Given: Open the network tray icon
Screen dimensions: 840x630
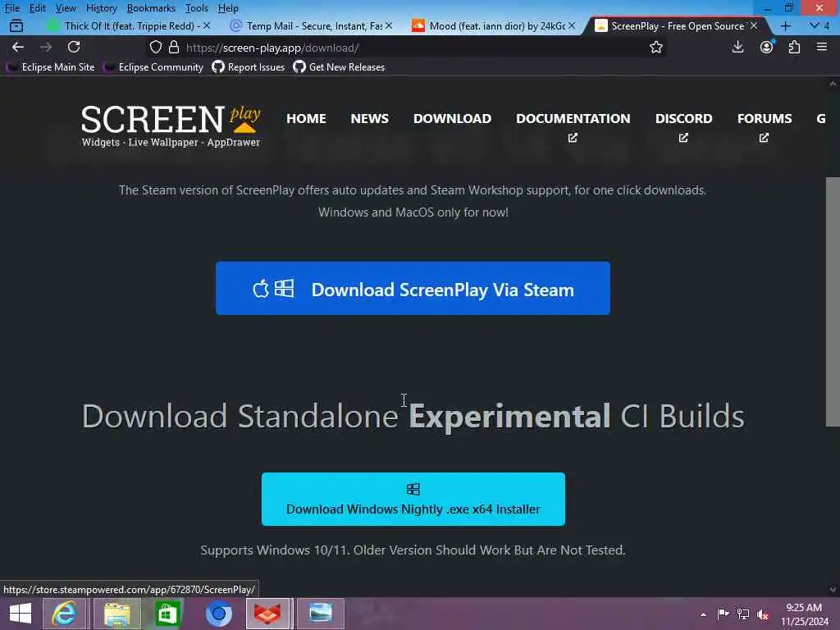Looking at the screenshot, I should [x=743, y=614].
